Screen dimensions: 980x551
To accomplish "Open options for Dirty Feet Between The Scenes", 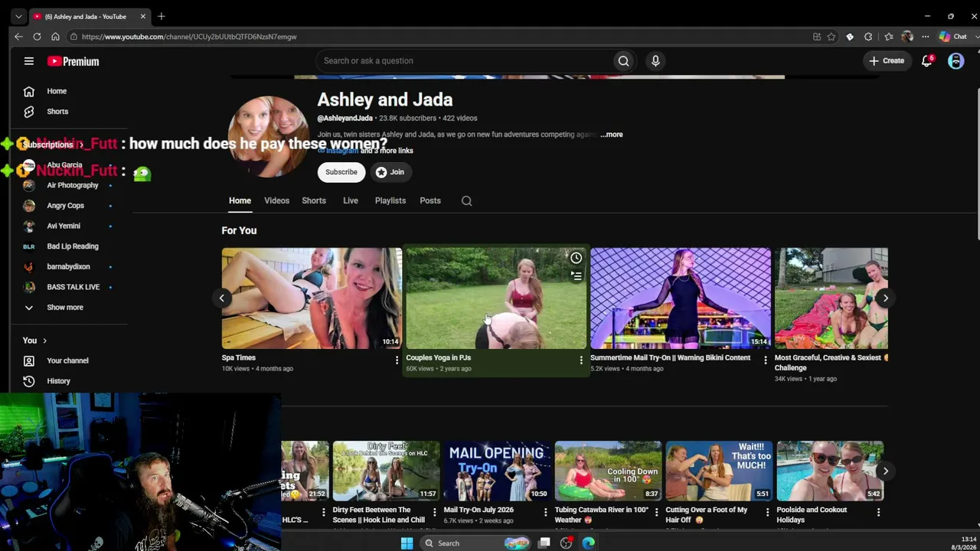I will pos(434,512).
